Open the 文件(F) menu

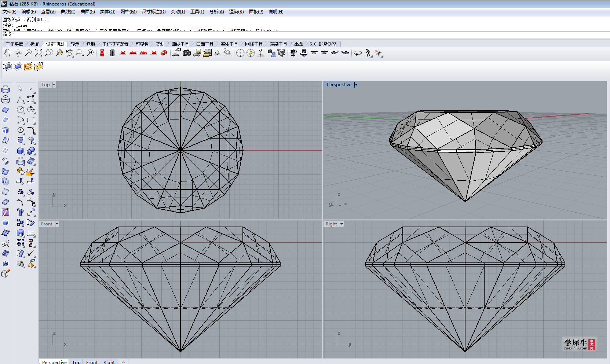pyautogui.click(x=10, y=12)
